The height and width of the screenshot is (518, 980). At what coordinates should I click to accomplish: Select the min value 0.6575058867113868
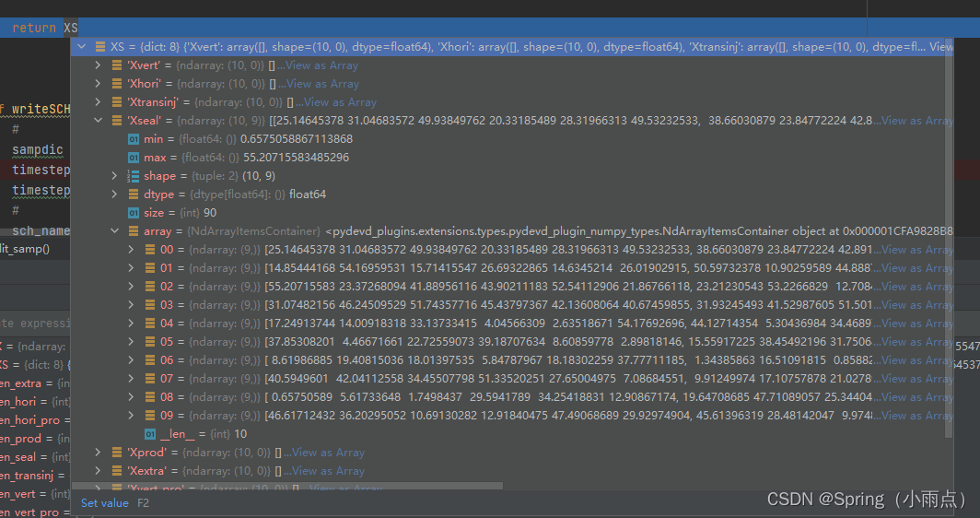(x=297, y=139)
